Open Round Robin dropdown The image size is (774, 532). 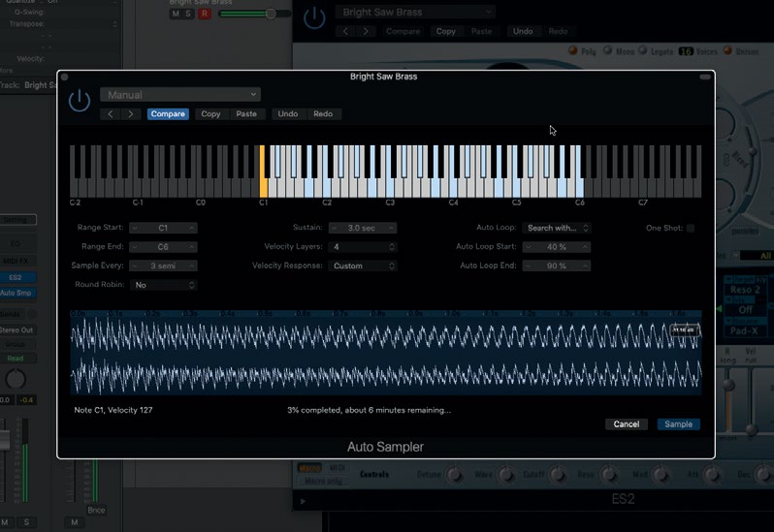[x=163, y=285]
